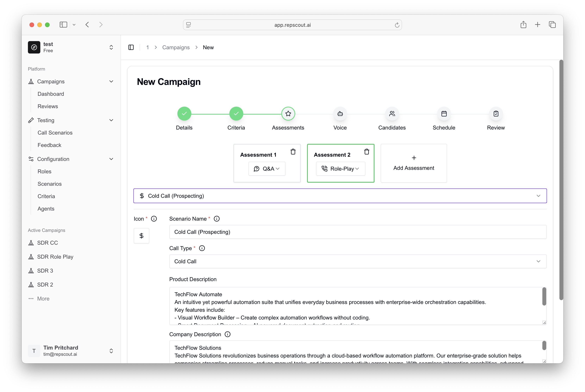Show More active campaigns
The height and width of the screenshot is (392, 585).
point(39,299)
